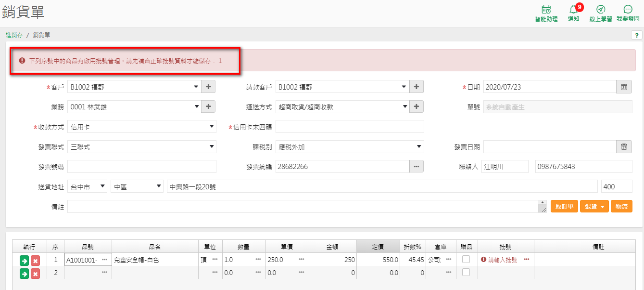Expand the 客戶 dropdown B1002 福野
Viewport: 644px width, 290px height.
coord(196,87)
